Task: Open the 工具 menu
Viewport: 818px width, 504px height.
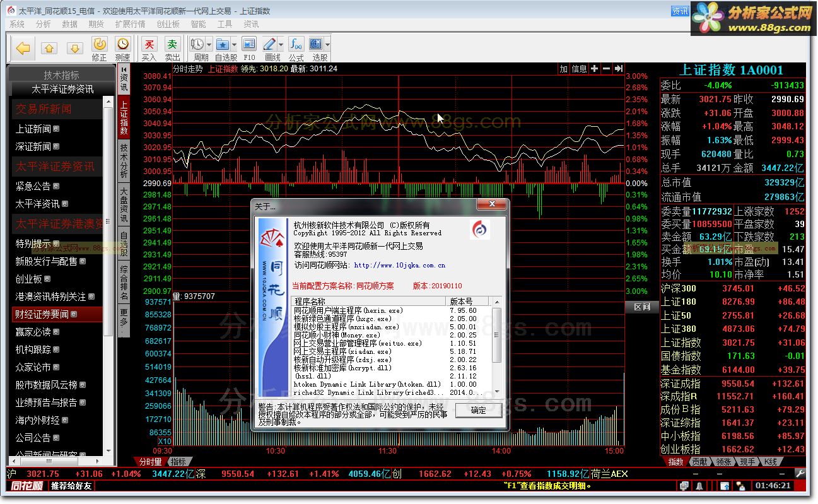Action: click(x=225, y=24)
